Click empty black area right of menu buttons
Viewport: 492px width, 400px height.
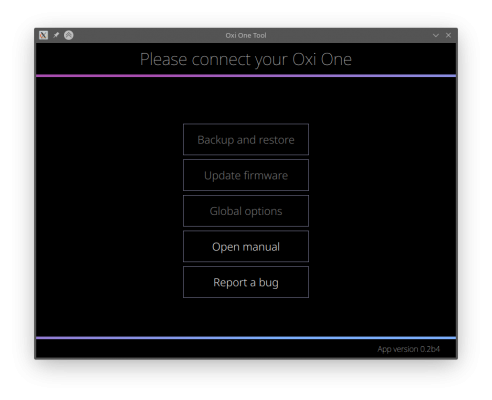(x=382, y=210)
